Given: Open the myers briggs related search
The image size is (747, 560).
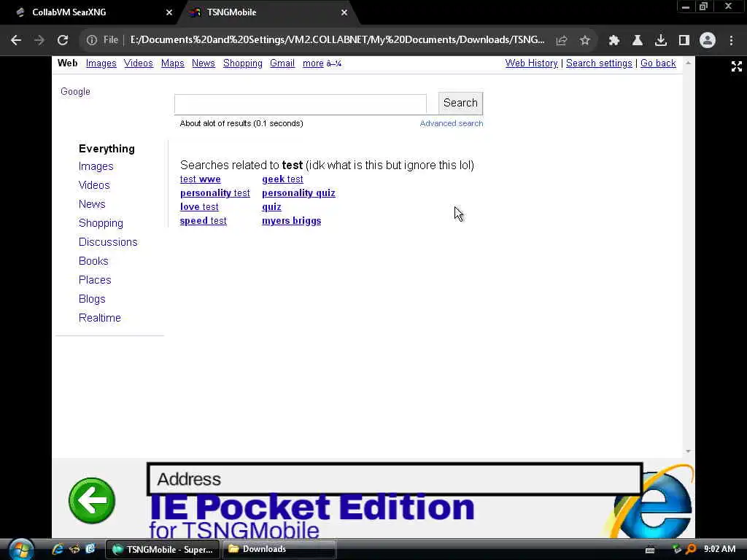Looking at the screenshot, I should [292, 221].
